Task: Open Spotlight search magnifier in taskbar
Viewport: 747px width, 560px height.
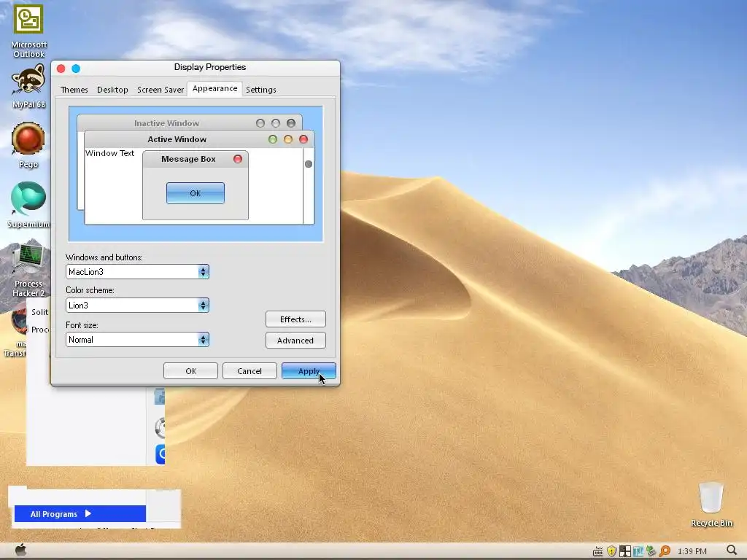Action: click(732, 551)
